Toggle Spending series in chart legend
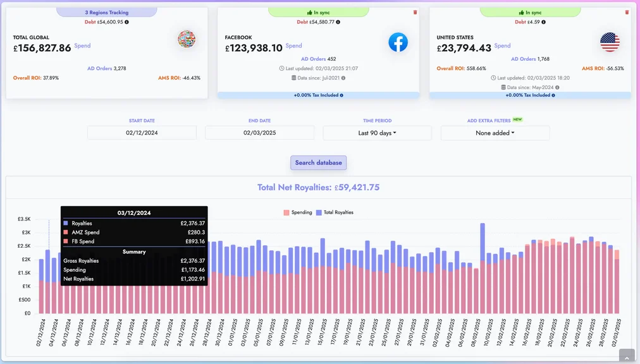Screen dimensions: 640x364 [298, 212]
